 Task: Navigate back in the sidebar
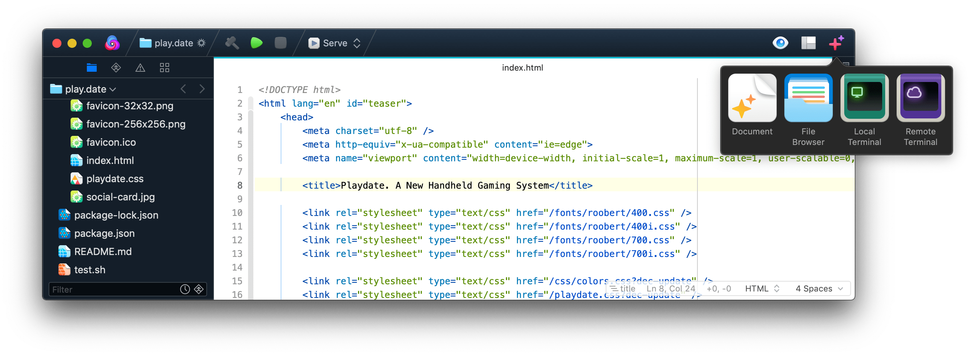pyautogui.click(x=183, y=89)
